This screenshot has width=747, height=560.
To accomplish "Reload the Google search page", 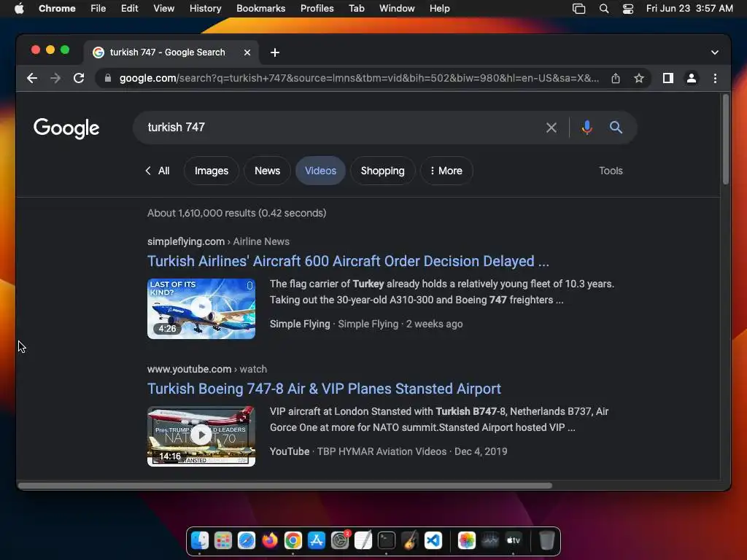I will coord(79,78).
